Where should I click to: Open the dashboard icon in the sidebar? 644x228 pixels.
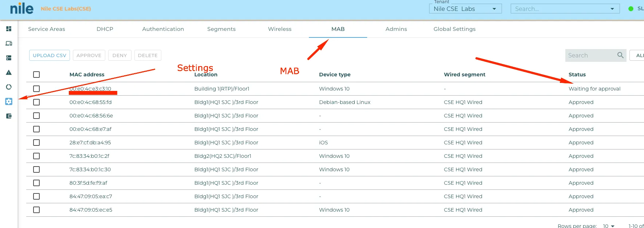click(x=9, y=29)
